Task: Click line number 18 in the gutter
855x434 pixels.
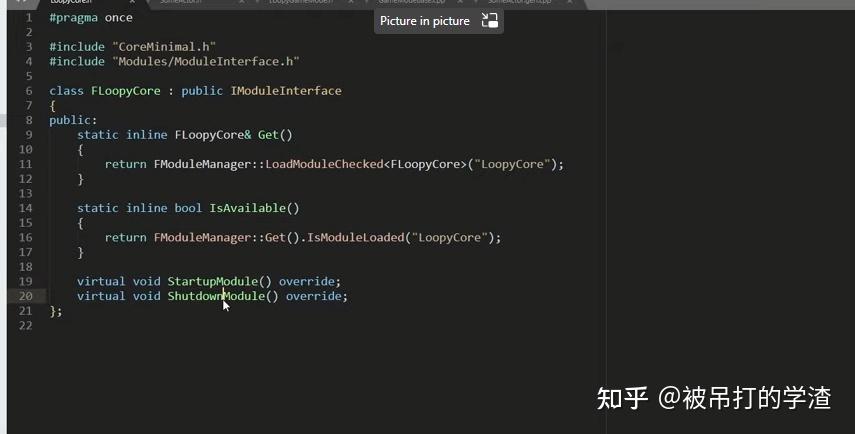Action: pos(26,267)
